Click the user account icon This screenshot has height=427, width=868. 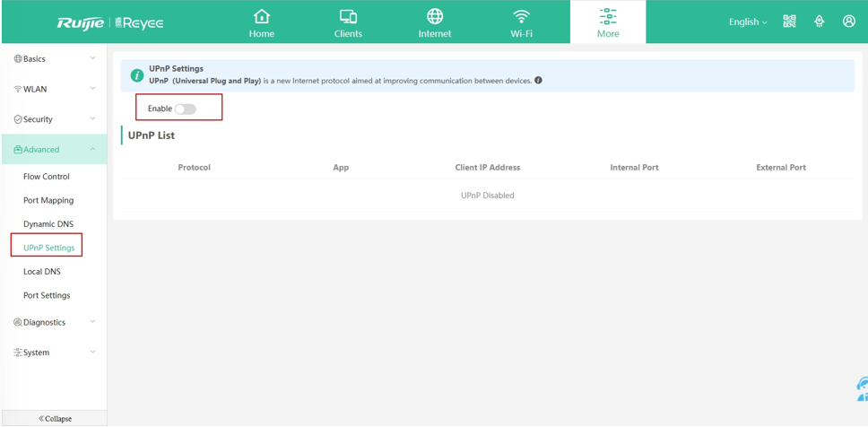click(x=848, y=22)
